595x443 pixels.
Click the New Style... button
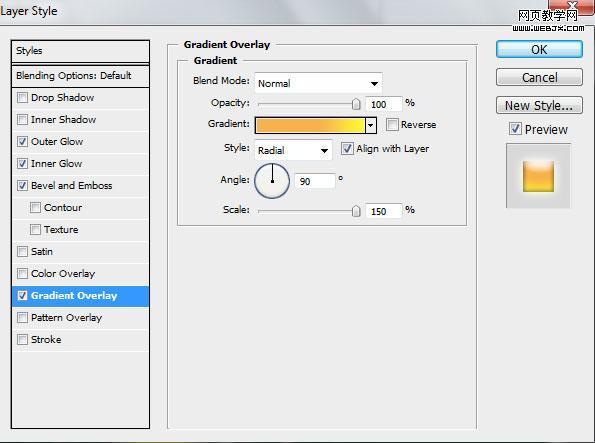click(539, 105)
